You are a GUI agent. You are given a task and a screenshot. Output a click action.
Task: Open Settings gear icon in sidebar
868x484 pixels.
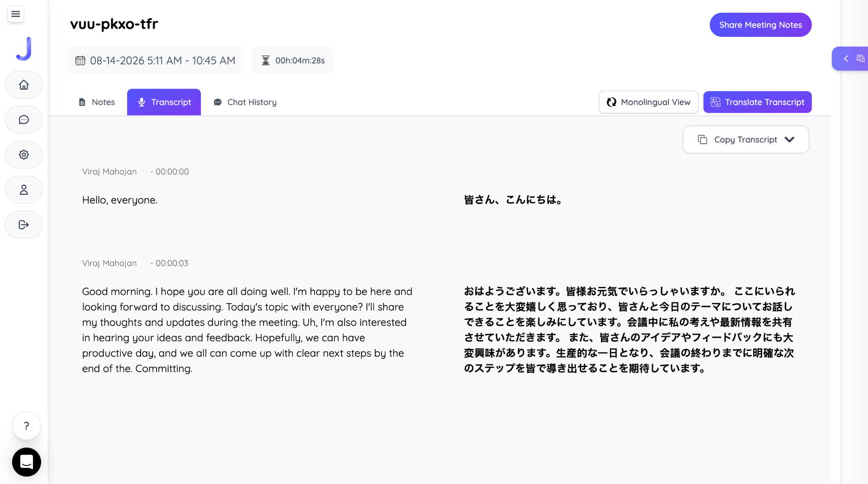(24, 155)
